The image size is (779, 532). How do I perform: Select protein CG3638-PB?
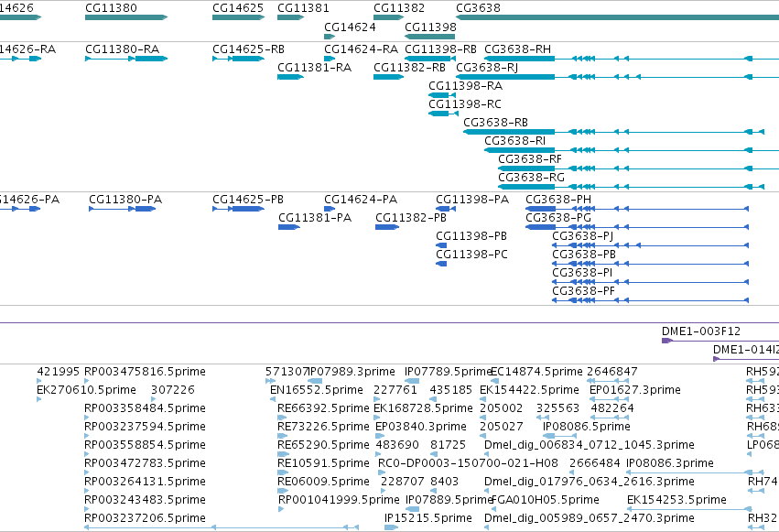coord(584,255)
